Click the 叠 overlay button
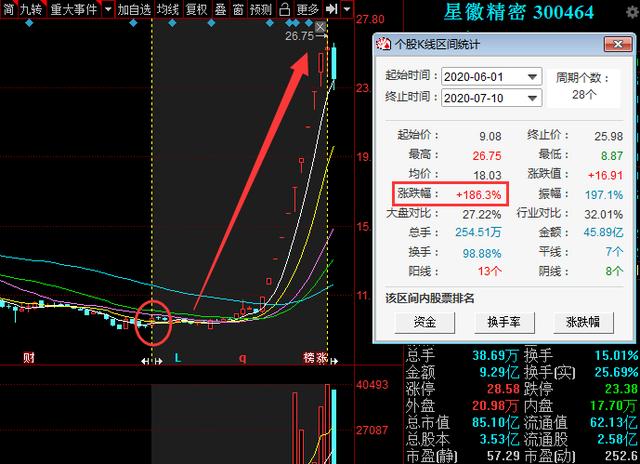This screenshot has width=640, height=464. tap(220, 9)
